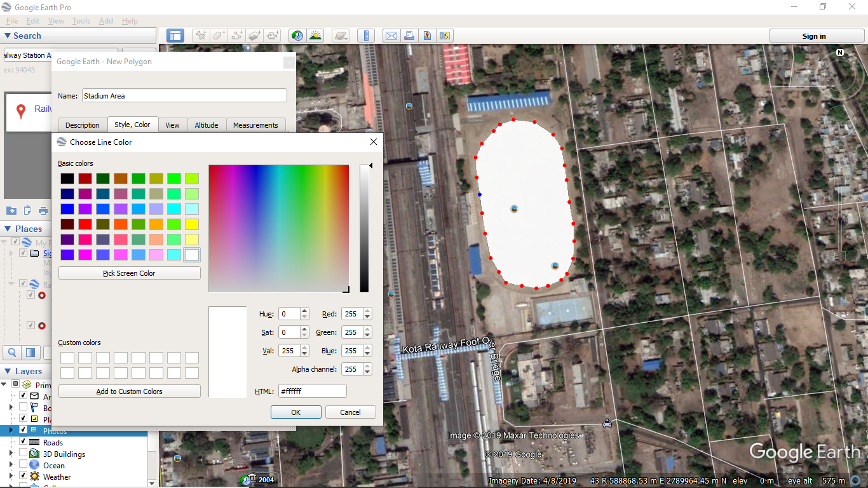This screenshot has height=488, width=868.
Task: Click the historical imagery clock icon
Action: pos(297,36)
